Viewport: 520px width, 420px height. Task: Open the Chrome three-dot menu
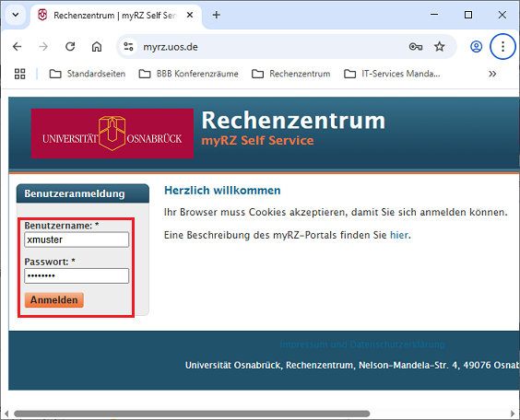[502, 47]
